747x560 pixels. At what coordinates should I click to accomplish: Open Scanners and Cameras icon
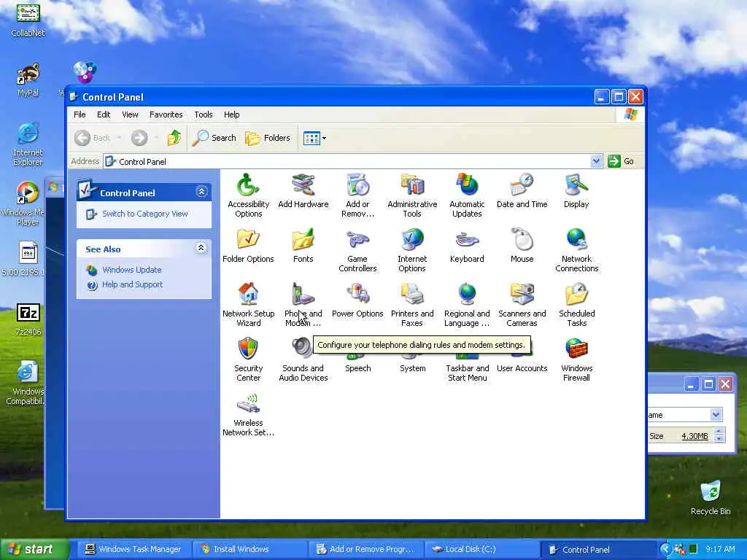[522, 305]
